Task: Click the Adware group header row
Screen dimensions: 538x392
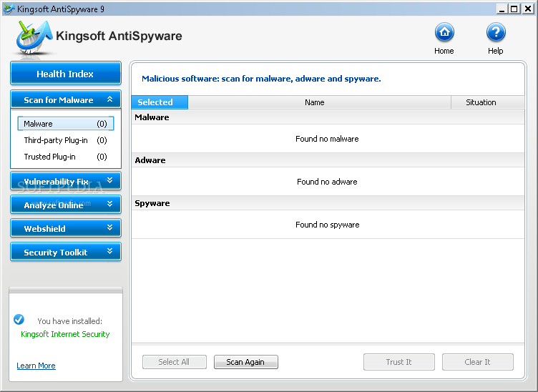Action: pyautogui.click(x=328, y=160)
